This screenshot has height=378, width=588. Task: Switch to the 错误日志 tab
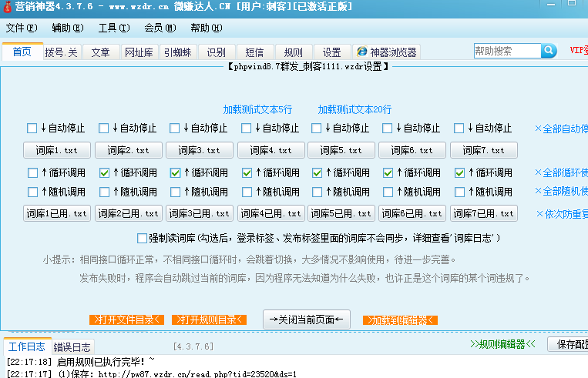[72, 347]
